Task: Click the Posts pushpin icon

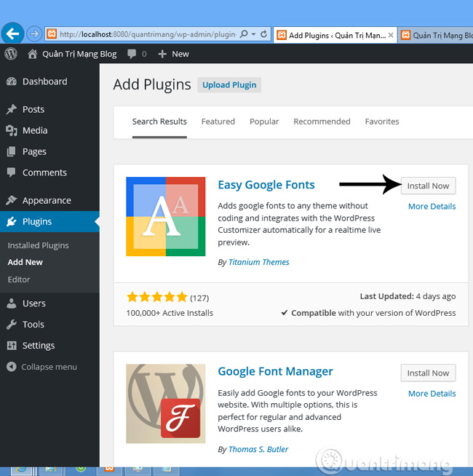Action: click(12, 109)
